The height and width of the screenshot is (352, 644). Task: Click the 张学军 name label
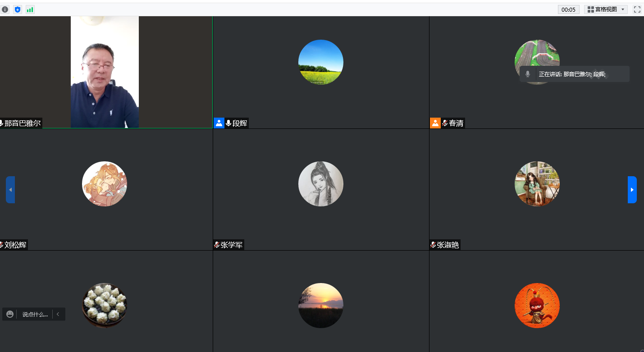tap(232, 245)
